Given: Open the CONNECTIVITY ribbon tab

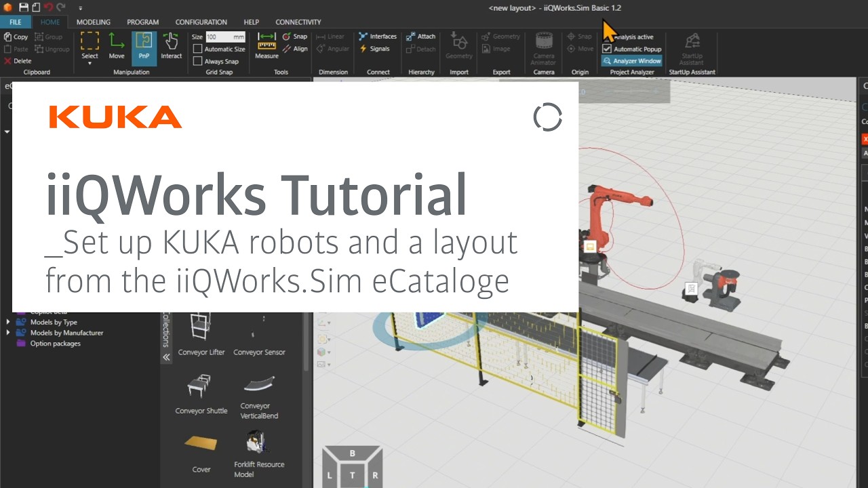Looking at the screenshot, I should pyautogui.click(x=298, y=22).
